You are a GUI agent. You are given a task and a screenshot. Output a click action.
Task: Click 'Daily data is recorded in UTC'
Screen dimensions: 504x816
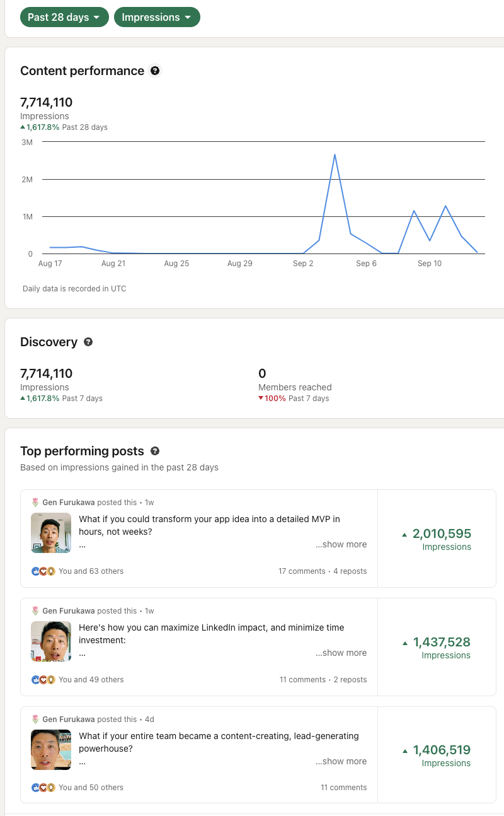click(x=74, y=289)
